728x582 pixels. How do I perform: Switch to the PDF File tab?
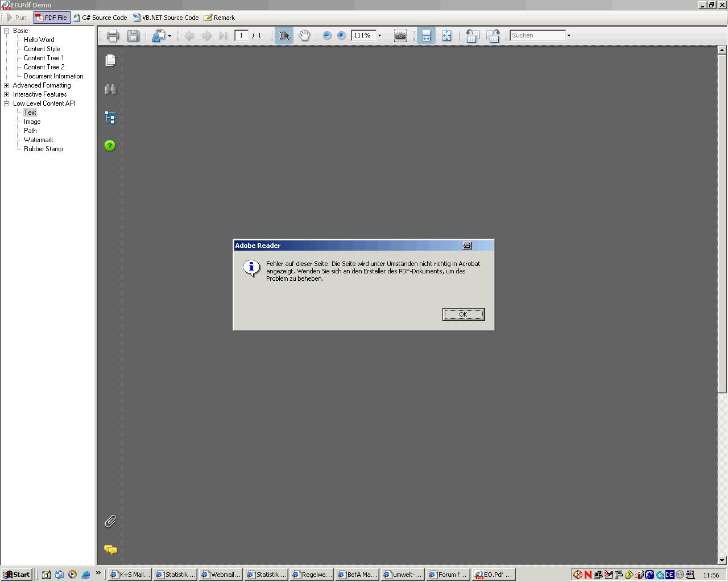point(51,18)
